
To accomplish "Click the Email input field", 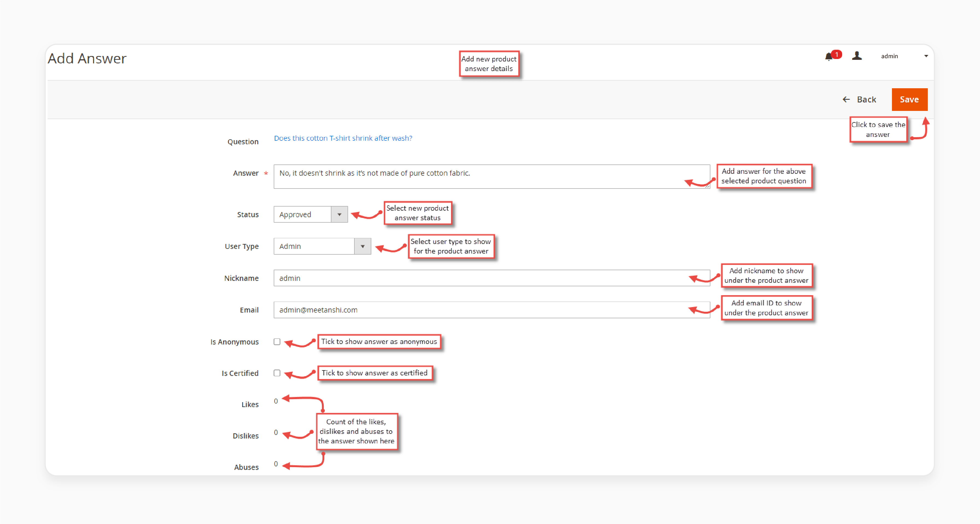I will [x=492, y=310].
